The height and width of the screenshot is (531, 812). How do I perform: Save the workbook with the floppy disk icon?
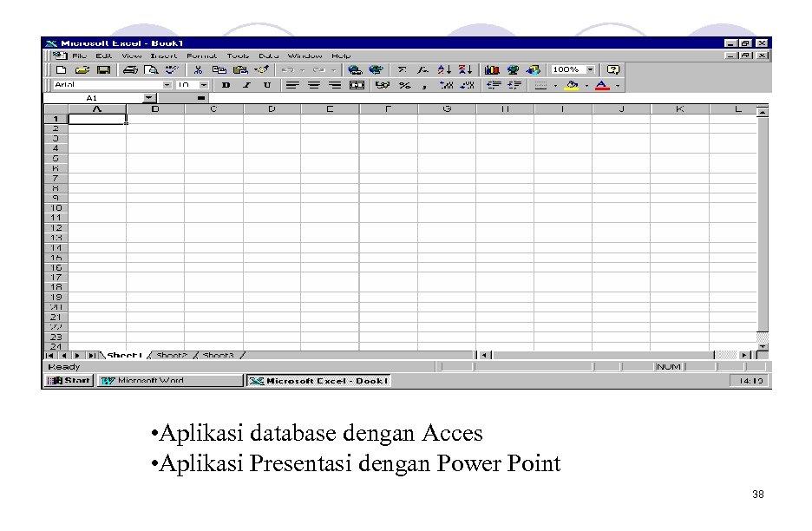pos(103,70)
